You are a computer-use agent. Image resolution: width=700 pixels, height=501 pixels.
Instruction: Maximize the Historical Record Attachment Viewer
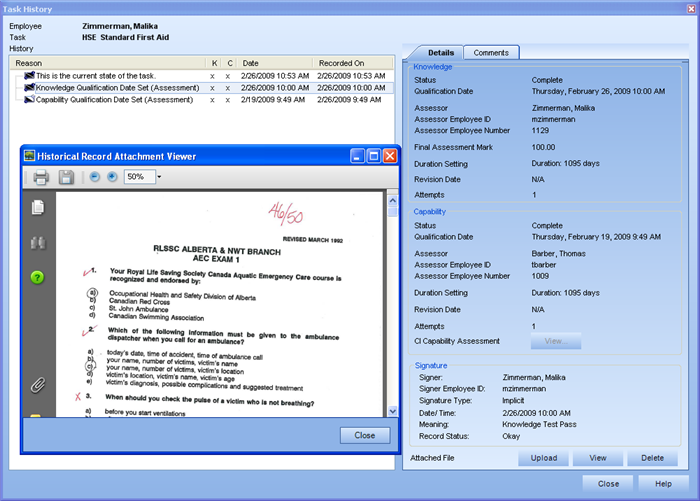pos(374,156)
